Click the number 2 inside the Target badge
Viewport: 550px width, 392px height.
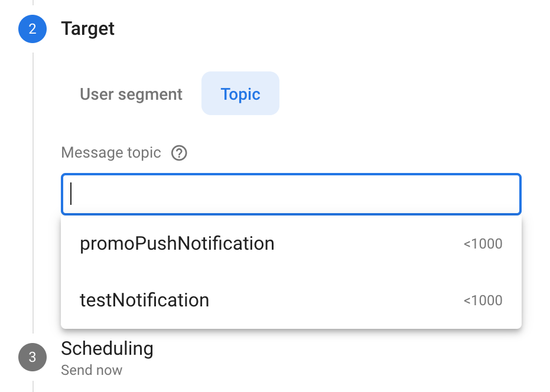pos(32,29)
